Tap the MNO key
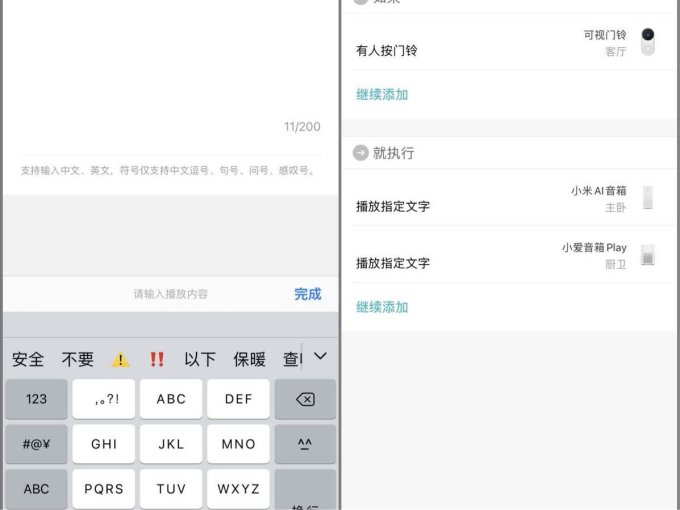Image resolution: width=680 pixels, height=510 pixels. tap(239, 444)
